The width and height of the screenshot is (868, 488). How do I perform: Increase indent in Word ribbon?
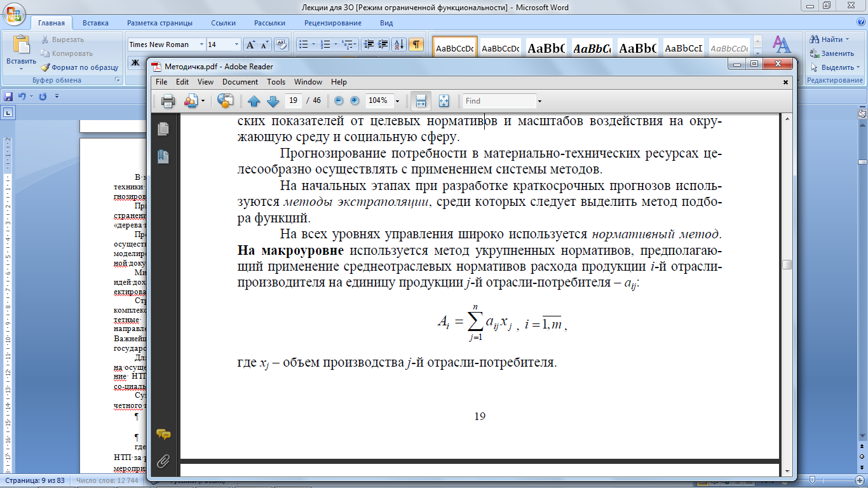[x=383, y=44]
